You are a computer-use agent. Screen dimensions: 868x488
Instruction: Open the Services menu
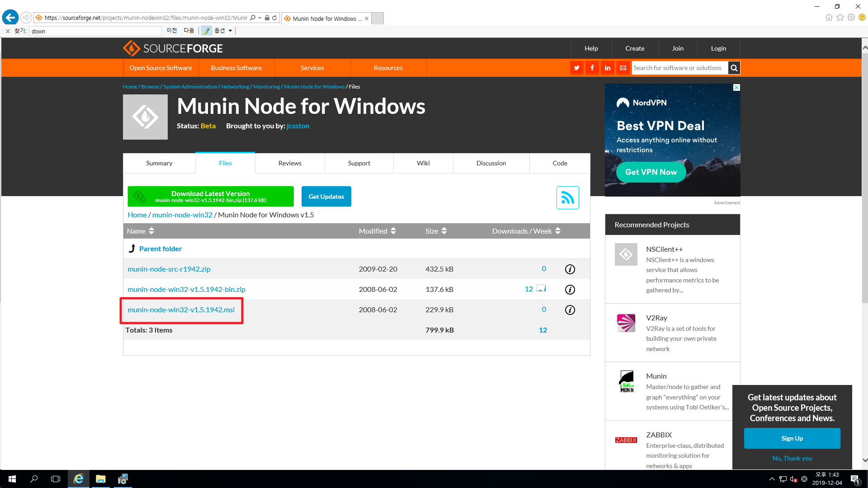(x=312, y=68)
